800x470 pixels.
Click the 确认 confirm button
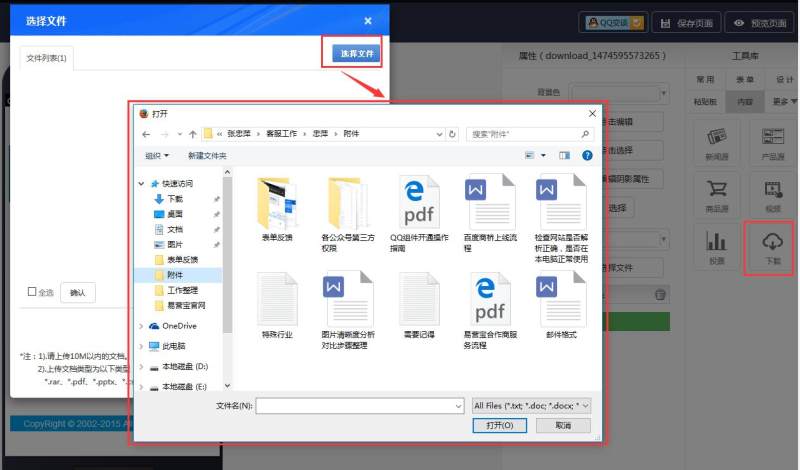coord(78,292)
